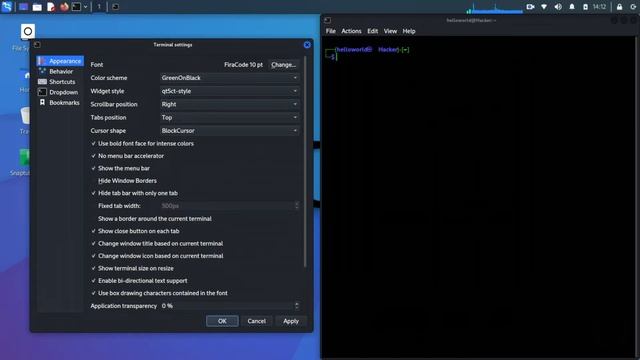640x360 pixels.
Task: Open the Help menu in the terminal window
Action: [409, 31]
